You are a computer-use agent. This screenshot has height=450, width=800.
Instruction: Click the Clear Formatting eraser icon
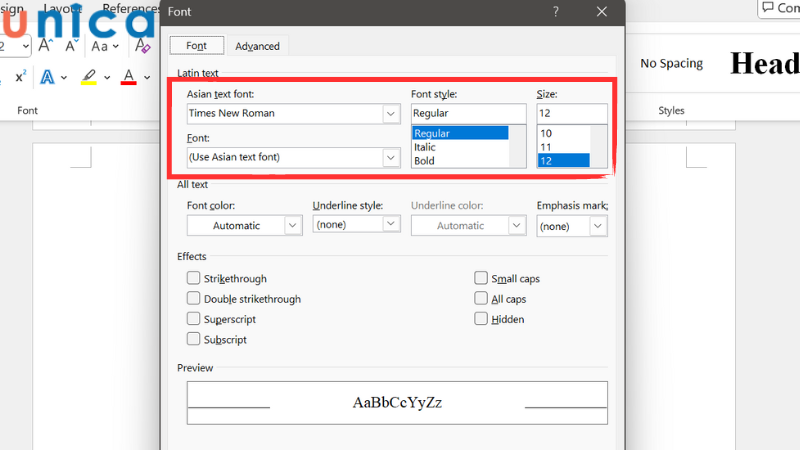pos(143,46)
